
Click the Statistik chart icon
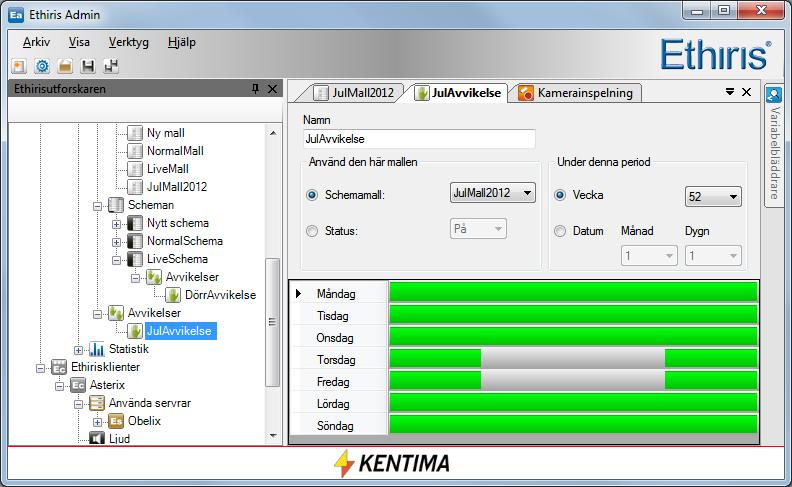[x=96, y=349]
